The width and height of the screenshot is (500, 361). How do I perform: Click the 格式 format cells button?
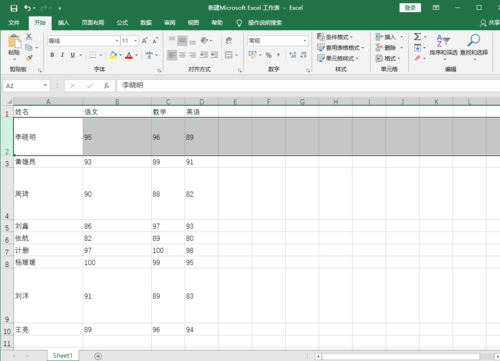pyautogui.click(x=388, y=58)
